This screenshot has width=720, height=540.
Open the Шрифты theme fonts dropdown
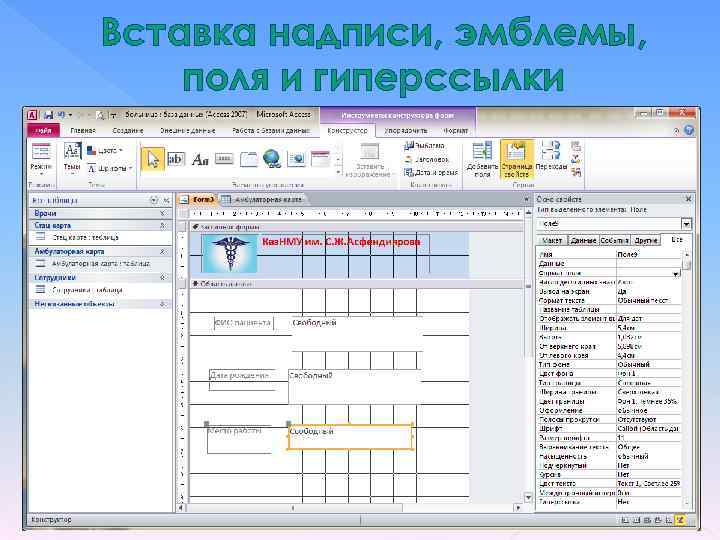(110, 169)
